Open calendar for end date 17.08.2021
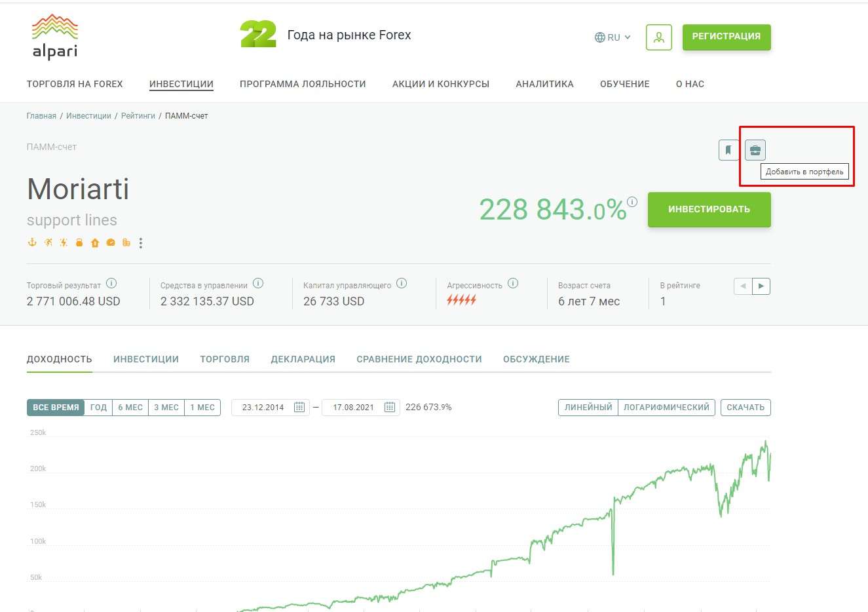Screen dimensions: 868x612 [390, 407]
